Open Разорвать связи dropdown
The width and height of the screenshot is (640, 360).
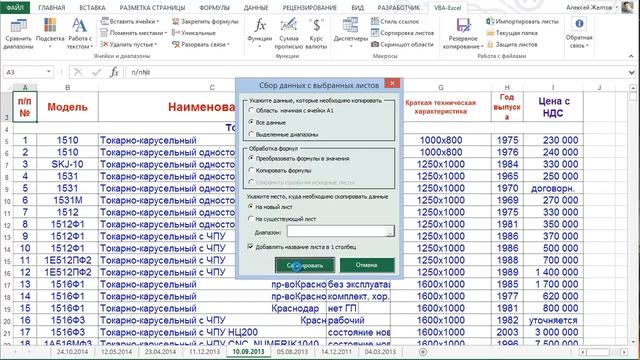tap(201, 44)
